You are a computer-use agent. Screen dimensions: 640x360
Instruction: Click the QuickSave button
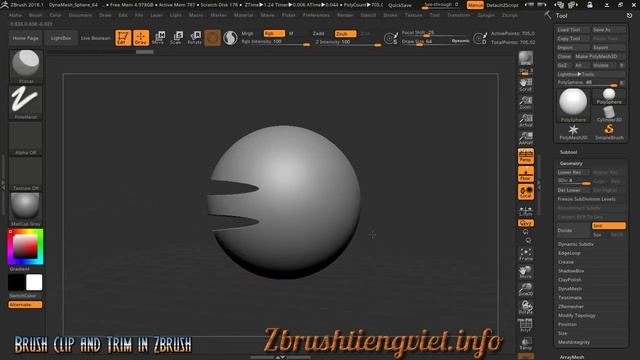coord(400,5)
